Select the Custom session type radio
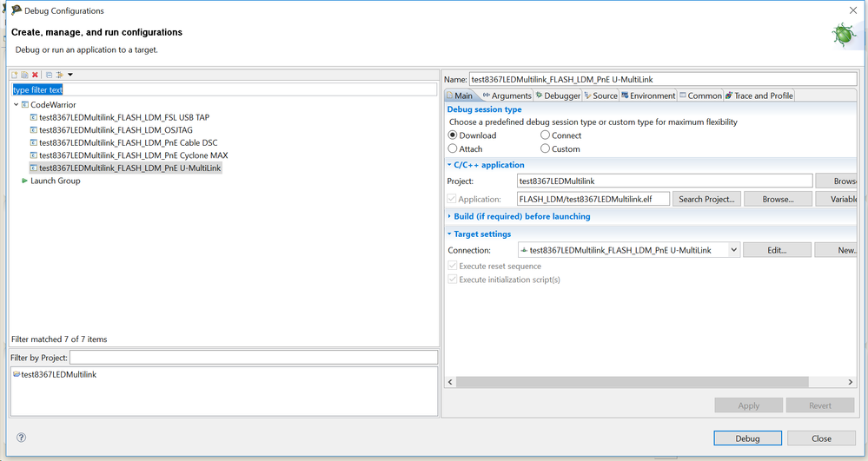This screenshot has width=868, height=461. tap(545, 148)
